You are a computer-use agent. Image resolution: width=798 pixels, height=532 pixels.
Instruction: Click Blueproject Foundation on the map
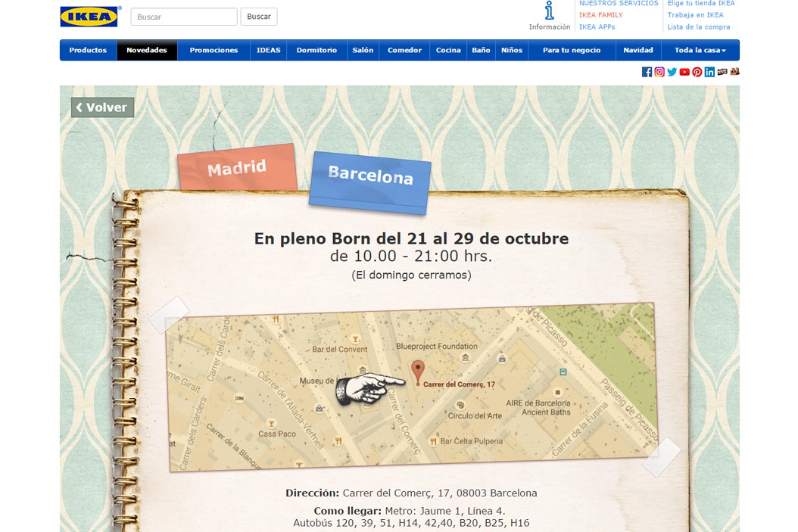pos(437,347)
